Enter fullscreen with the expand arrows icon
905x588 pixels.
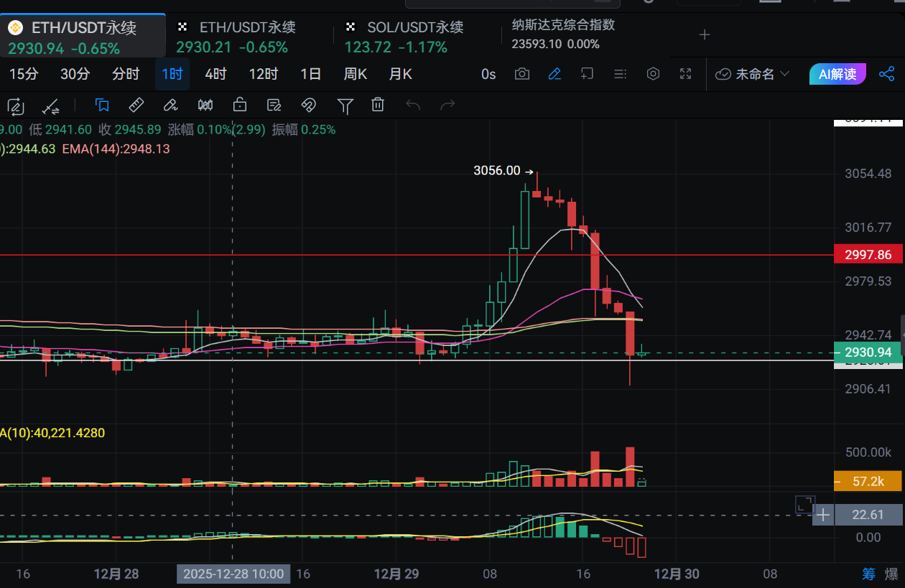685,74
